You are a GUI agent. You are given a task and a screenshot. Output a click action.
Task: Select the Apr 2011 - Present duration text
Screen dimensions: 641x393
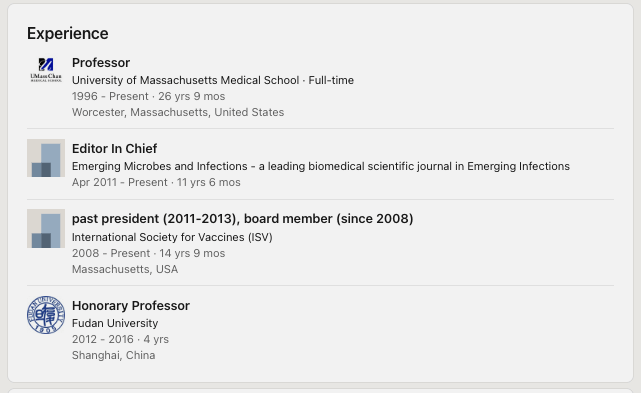pyautogui.click(x=156, y=182)
